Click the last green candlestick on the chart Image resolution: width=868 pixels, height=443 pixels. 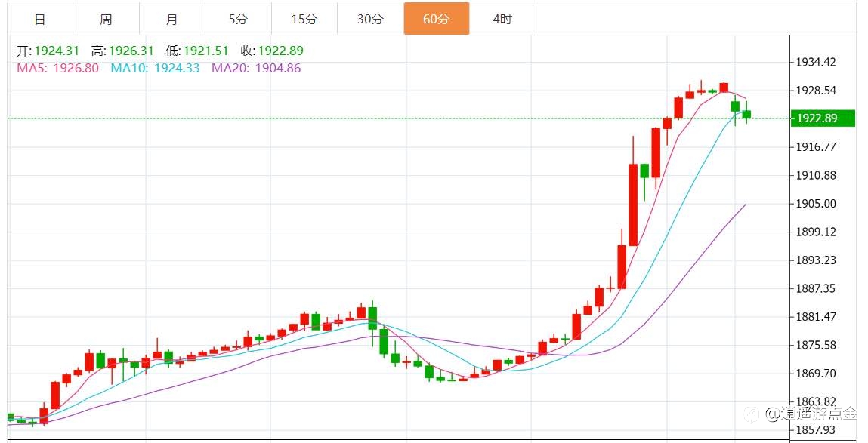[x=746, y=114]
